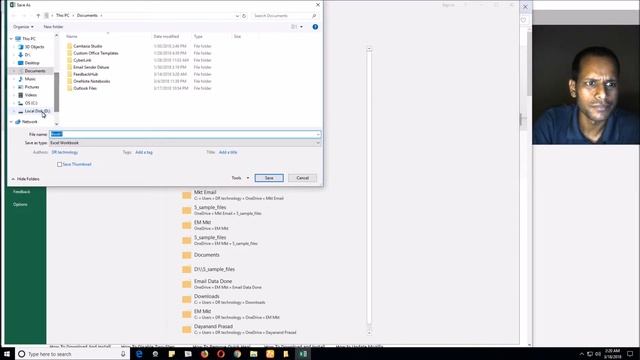The width and height of the screenshot is (640, 360).
Task: Open Options in Excel backstage sidebar
Action: (x=20, y=204)
